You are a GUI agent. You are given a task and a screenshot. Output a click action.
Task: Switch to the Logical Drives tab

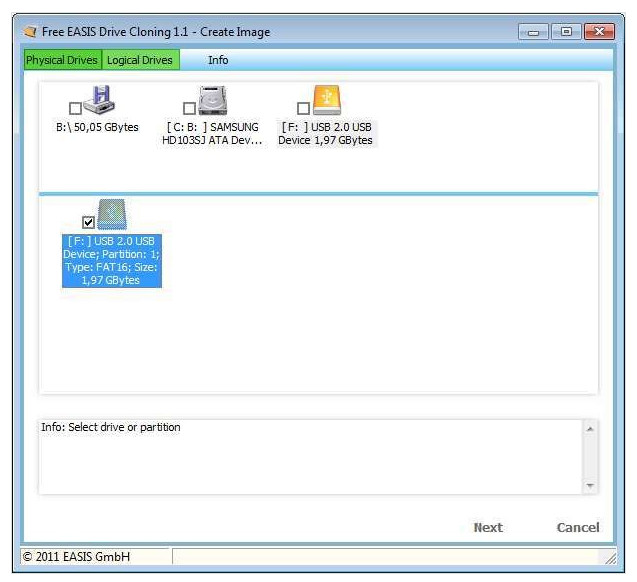[x=140, y=60]
